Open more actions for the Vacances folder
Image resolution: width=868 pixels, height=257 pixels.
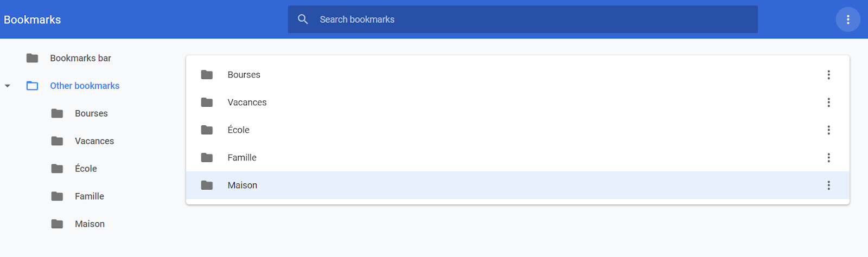828,102
